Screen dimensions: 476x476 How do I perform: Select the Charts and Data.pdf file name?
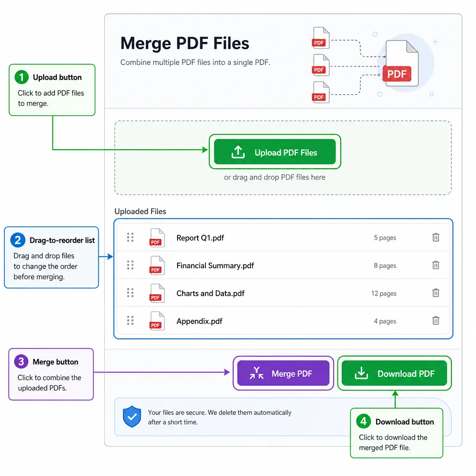tap(211, 293)
